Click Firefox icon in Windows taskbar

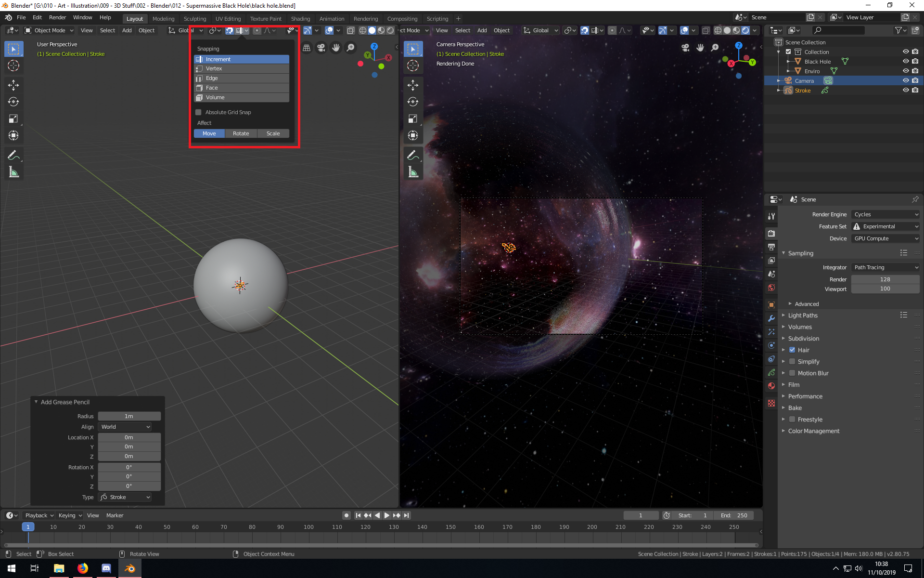83,568
